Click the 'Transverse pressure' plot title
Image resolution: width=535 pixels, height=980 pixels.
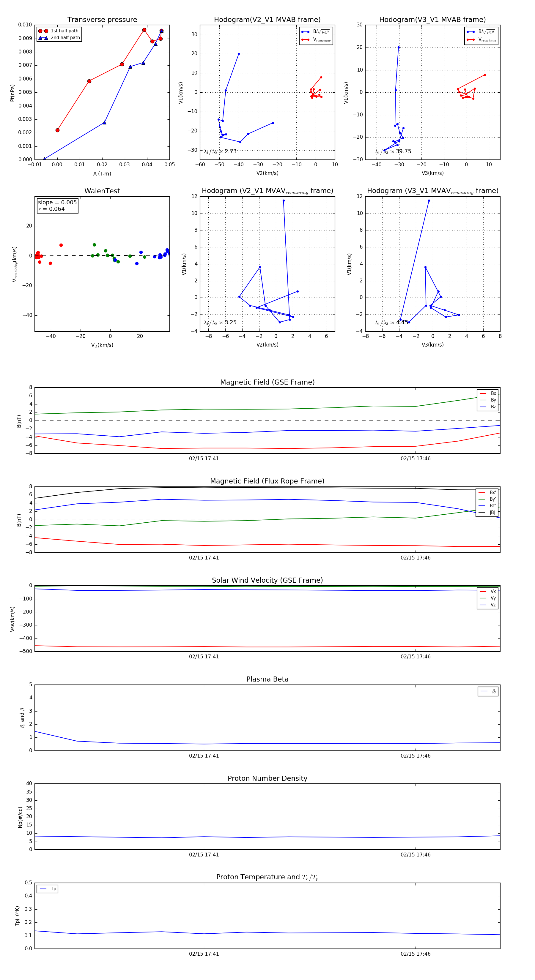pos(102,20)
